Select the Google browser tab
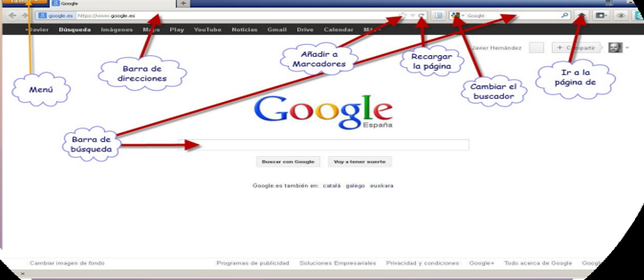The height and width of the screenshot is (280, 644). click(x=113, y=3)
